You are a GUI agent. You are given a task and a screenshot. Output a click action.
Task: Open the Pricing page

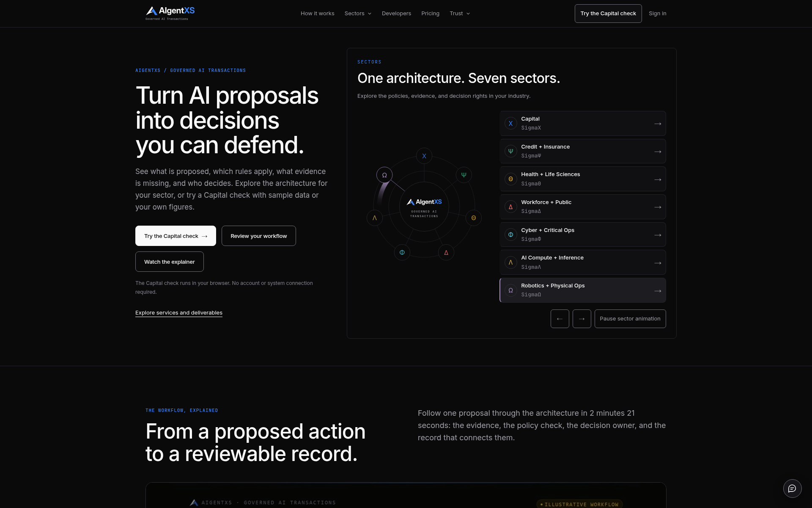(430, 14)
